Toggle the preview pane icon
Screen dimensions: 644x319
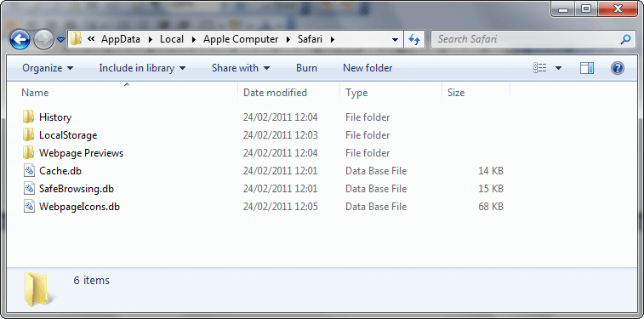[587, 68]
